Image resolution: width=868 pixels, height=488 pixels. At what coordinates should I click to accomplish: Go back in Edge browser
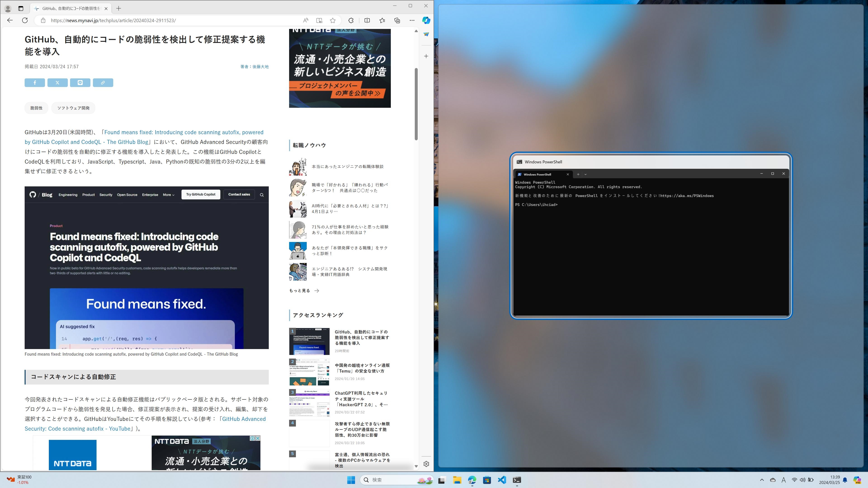10,20
